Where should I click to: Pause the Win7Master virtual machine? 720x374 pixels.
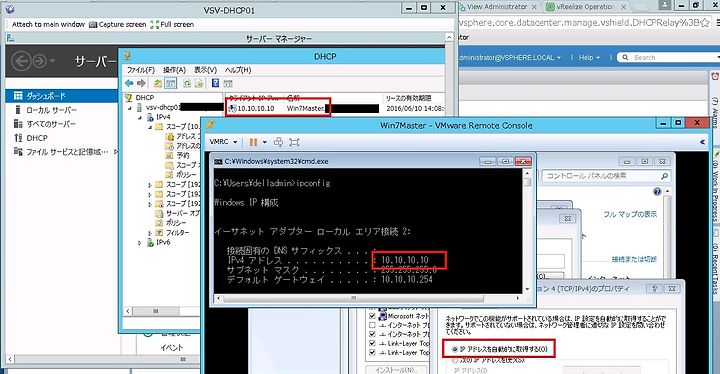click(x=253, y=142)
